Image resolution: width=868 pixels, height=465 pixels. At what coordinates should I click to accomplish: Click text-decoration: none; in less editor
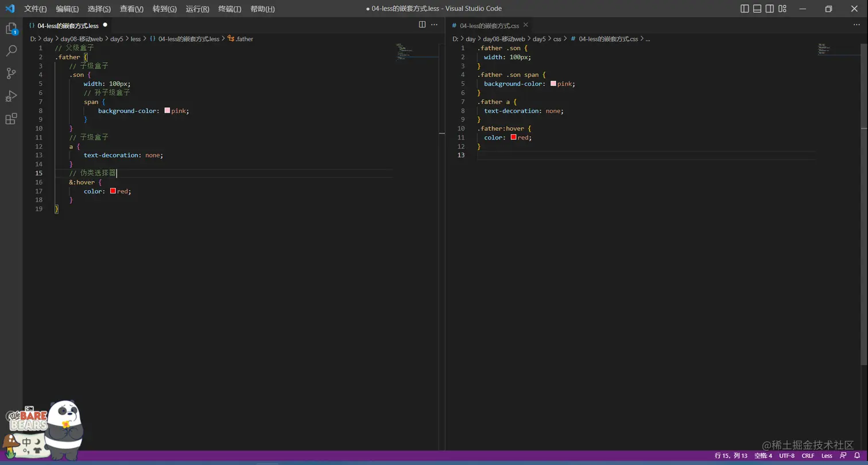pyautogui.click(x=123, y=155)
